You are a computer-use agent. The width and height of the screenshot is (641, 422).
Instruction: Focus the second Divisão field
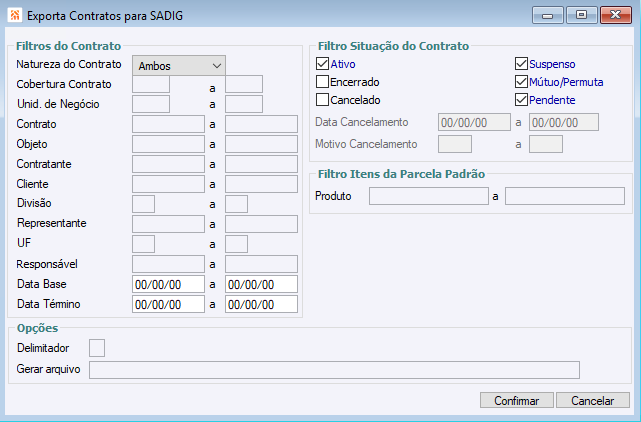point(236,204)
